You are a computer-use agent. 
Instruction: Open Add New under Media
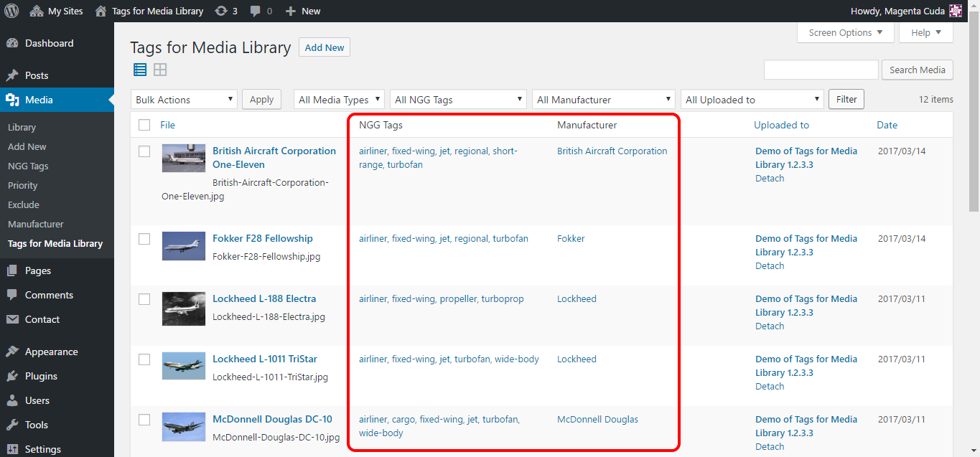pyautogui.click(x=27, y=146)
